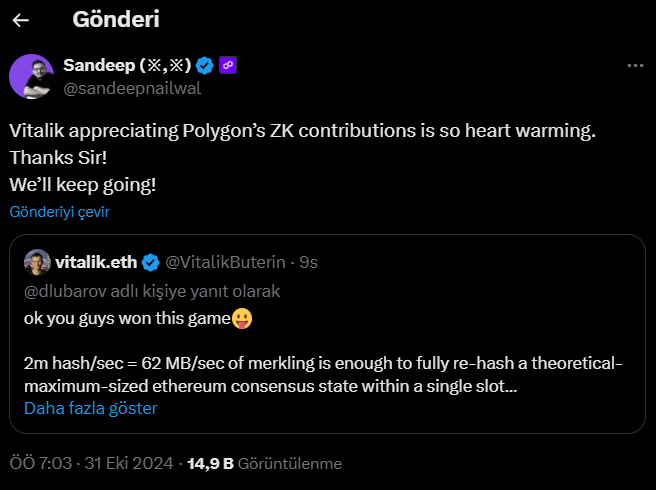Click the back arrow next to Gönderi

tap(21, 20)
